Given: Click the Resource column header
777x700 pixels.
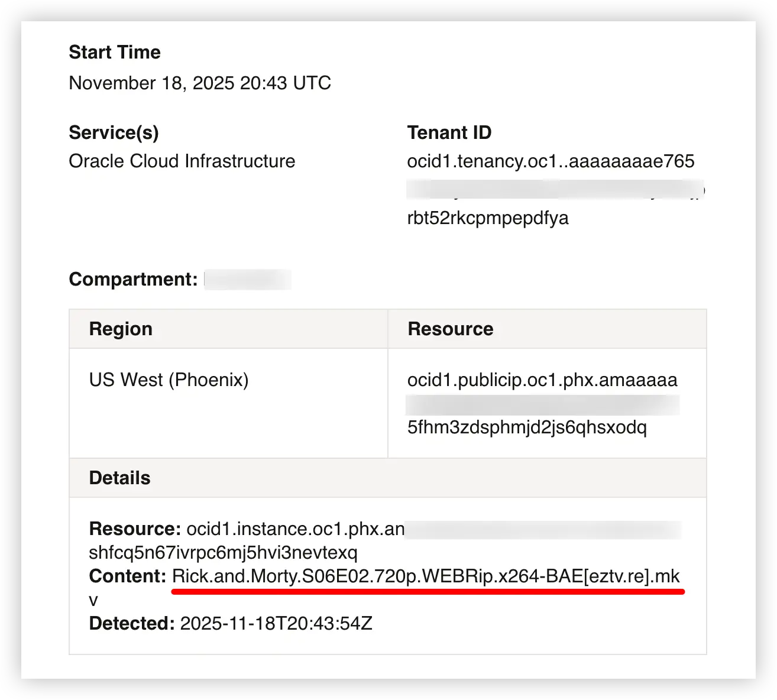Looking at the screenshot, I should [450, 329].
